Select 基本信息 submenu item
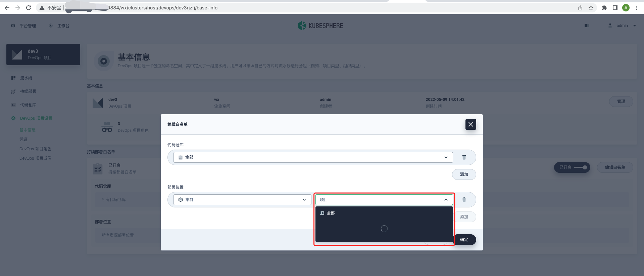The width and height of the screenshot is (644, 276). [x=28, y=130]
